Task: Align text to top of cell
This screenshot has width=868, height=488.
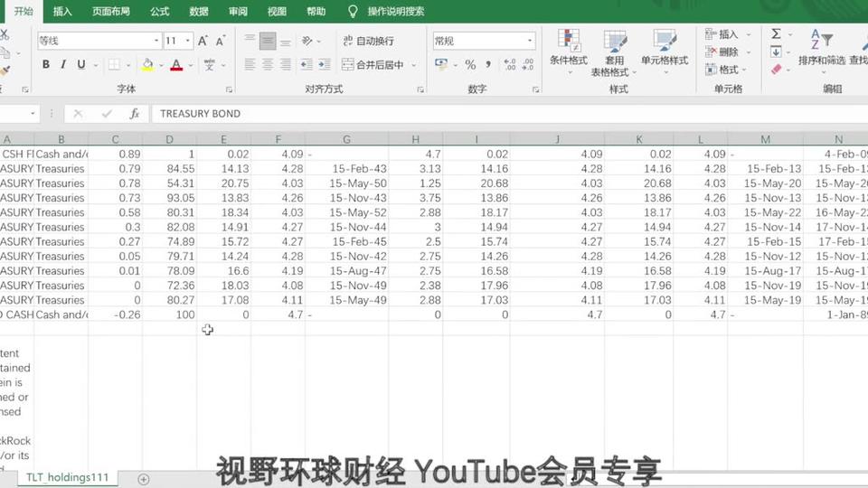Action: pos(250,41)
